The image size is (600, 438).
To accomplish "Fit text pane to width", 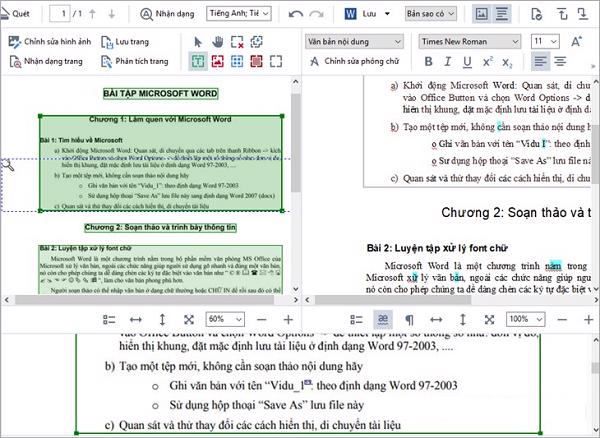I will 436,319.
